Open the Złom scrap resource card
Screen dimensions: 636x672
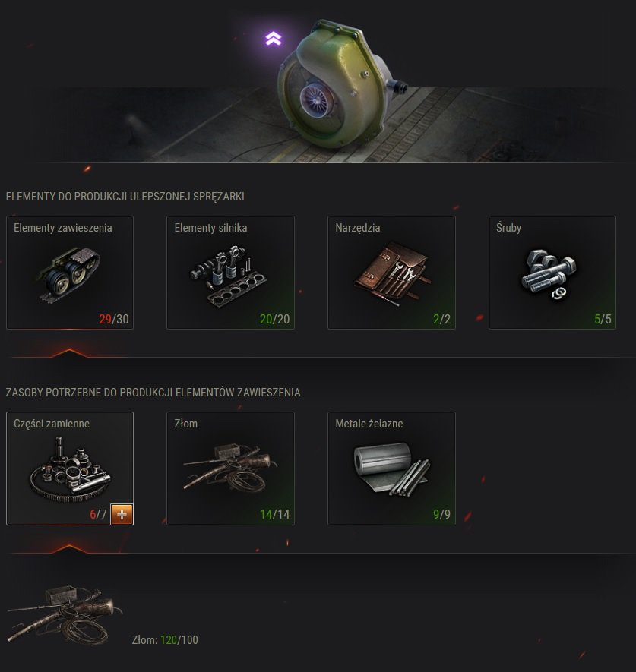coord(230,469)
